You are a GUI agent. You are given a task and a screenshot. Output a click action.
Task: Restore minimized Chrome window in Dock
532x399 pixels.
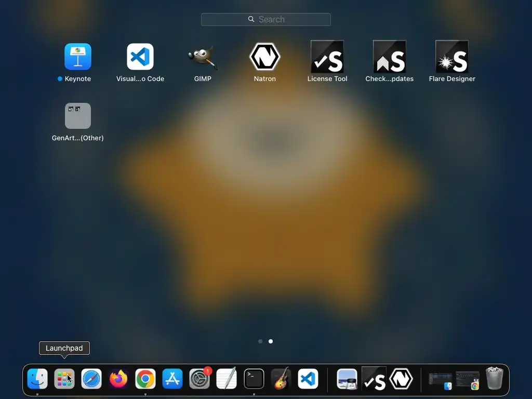click(467, 380)
